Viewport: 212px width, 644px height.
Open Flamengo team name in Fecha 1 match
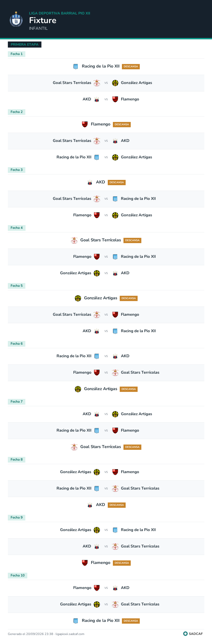pyautogui.click(x=130, y=99)
